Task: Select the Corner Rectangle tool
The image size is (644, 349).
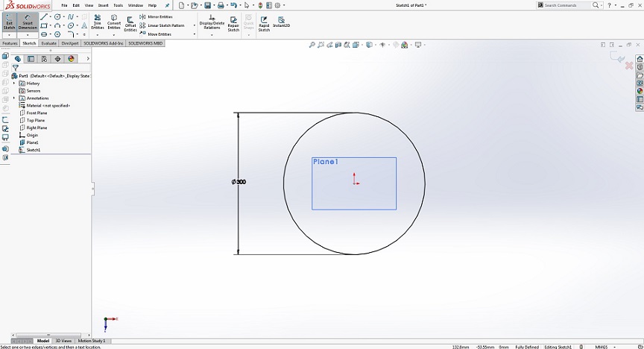Action: 44,25
